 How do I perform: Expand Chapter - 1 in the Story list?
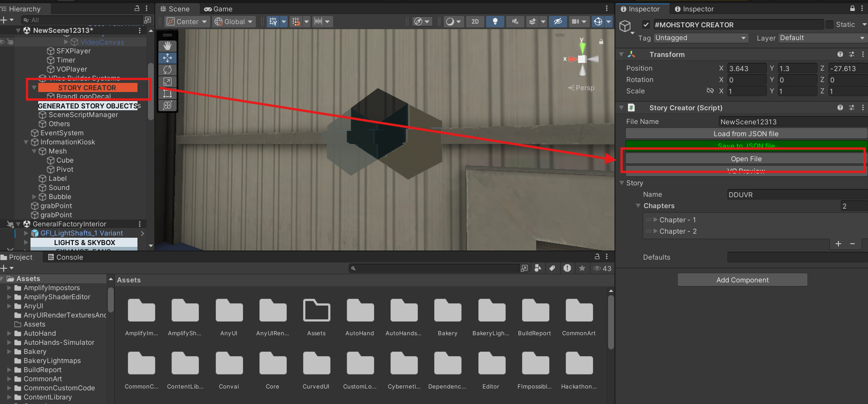coord(655,220)
